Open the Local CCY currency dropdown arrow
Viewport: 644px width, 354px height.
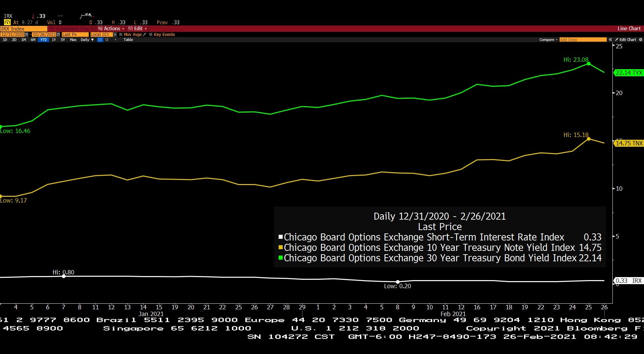tap(115, 34)
